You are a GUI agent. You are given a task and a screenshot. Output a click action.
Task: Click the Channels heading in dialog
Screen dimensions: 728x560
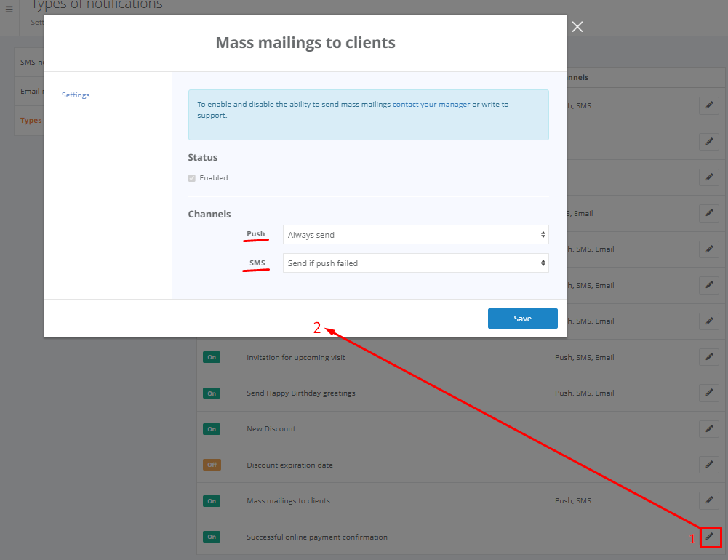point(209,214)
